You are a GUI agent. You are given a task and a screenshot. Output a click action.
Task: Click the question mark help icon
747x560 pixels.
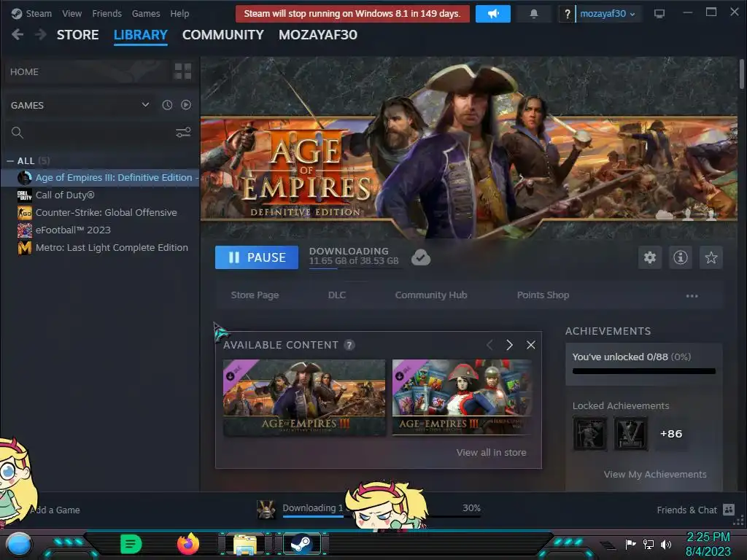click(x=567, y=14)
